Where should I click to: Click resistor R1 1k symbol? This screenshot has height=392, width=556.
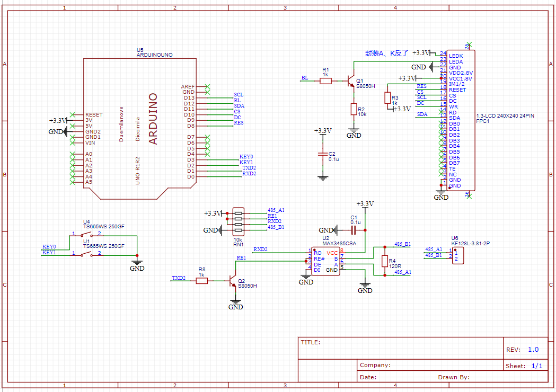325,81
